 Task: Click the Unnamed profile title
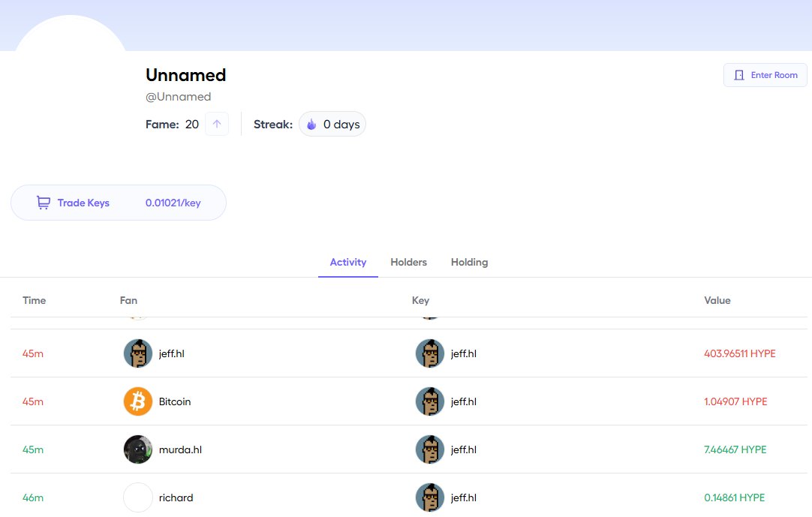(185, 75)
